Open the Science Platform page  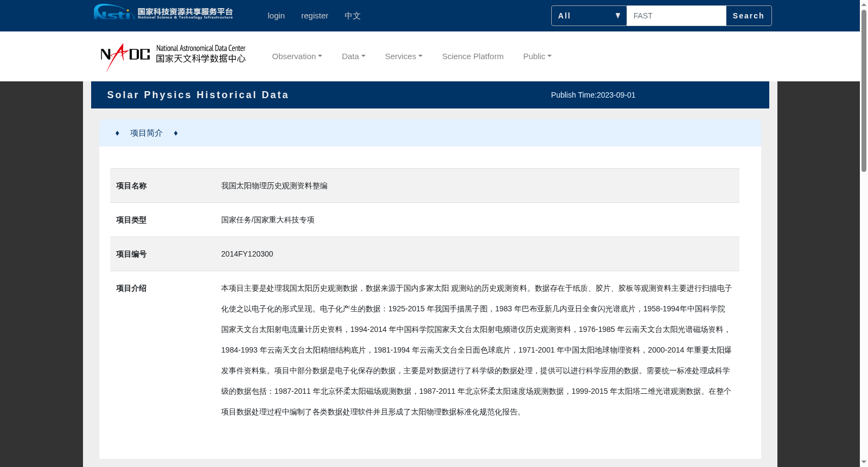(473, 56)
